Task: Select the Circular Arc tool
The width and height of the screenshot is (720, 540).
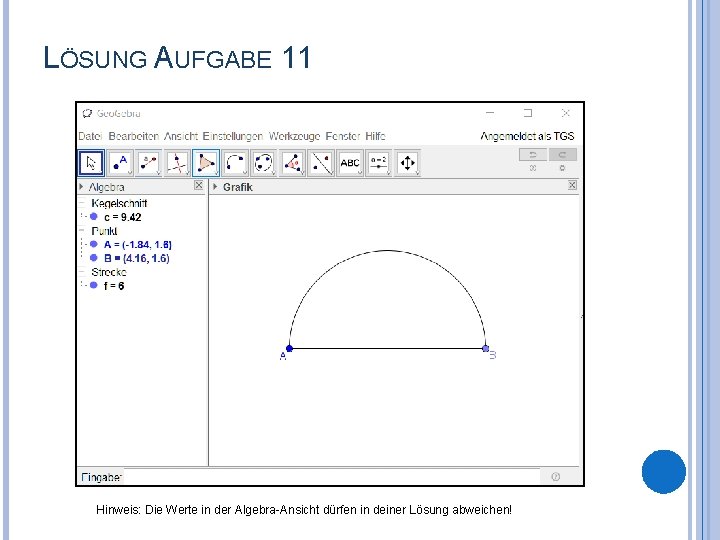Action: [x=235, y=163]
